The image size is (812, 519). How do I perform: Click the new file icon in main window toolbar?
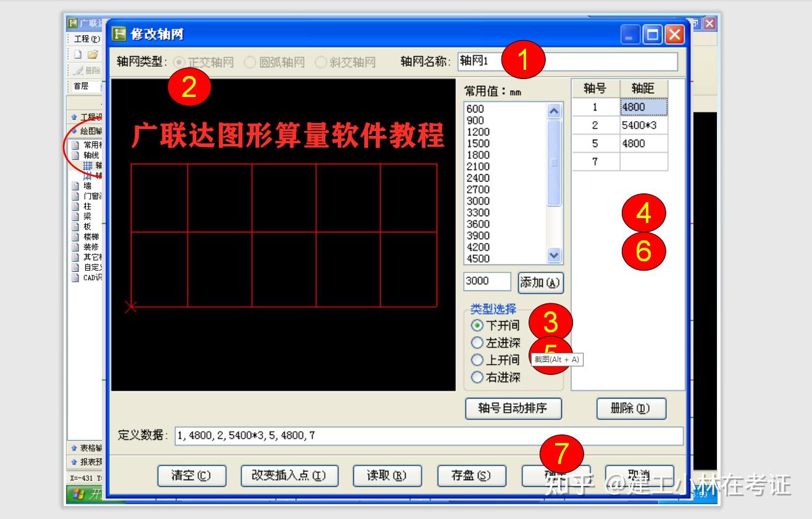78,54
